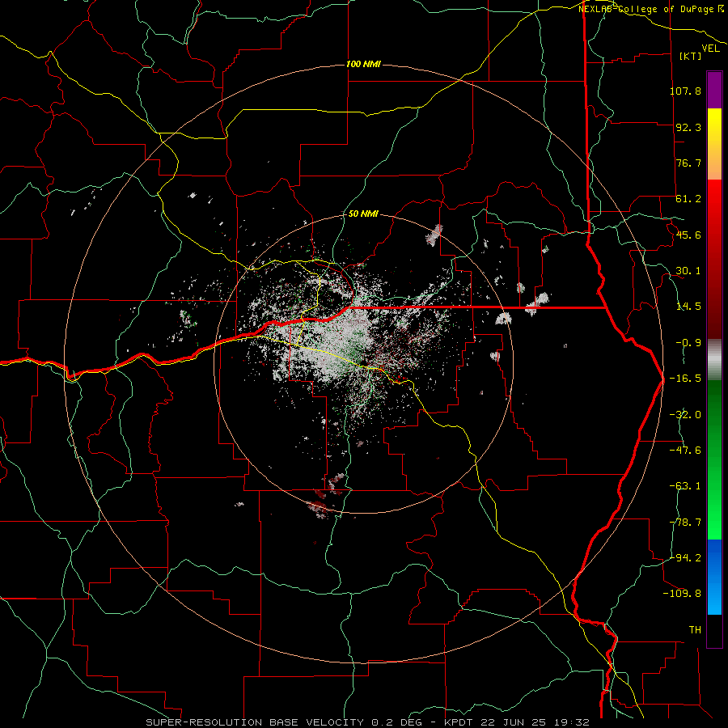Click the 14.5 legend value
The image size is (728, 728).
(688, 307)
